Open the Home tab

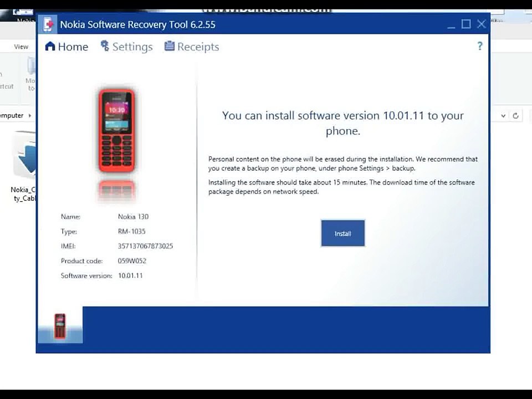tap(66, 47)
